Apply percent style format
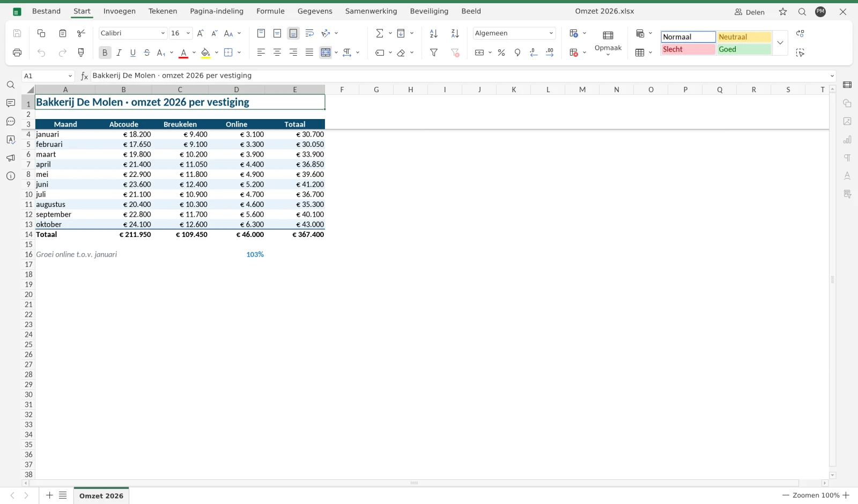The width and height of the screenshot is (858, 504). pyautogui.click(x=501, y=53)
